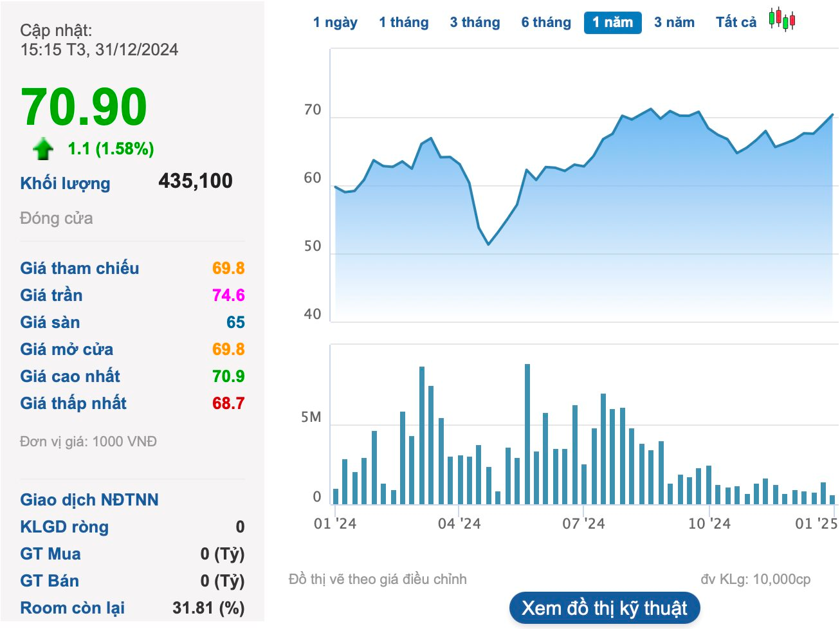This screenshot has width=840, height=629.
Task: Click the ceiling price value 74.6
Action: coord(228,295)
